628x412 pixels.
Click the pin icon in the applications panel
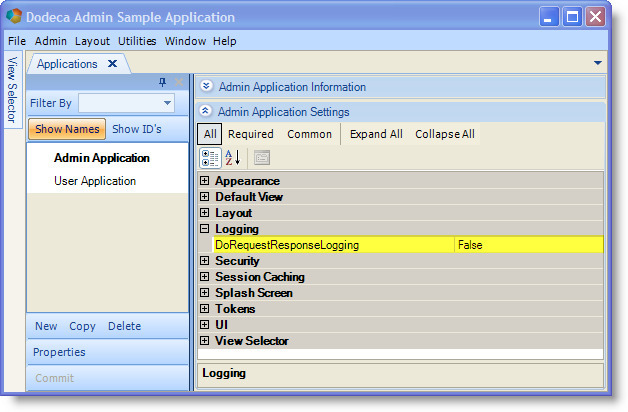(x=162, y=82)
